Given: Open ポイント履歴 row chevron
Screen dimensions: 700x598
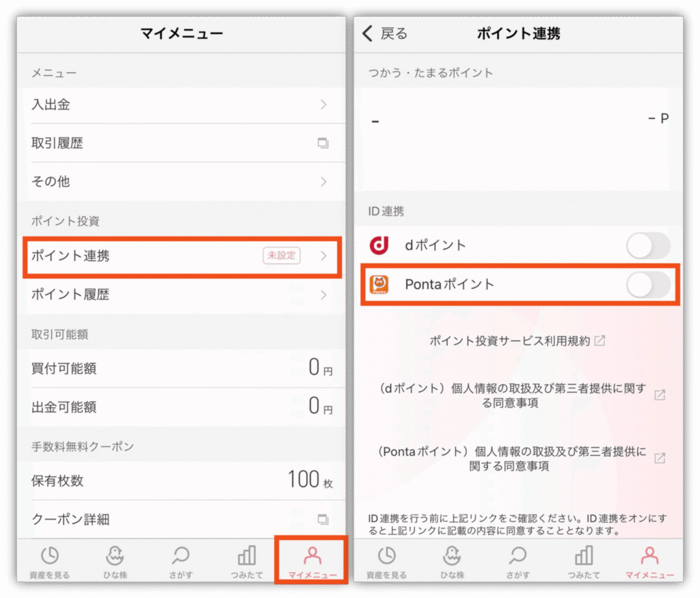Looking at the screenshot, I should [323, 295].
